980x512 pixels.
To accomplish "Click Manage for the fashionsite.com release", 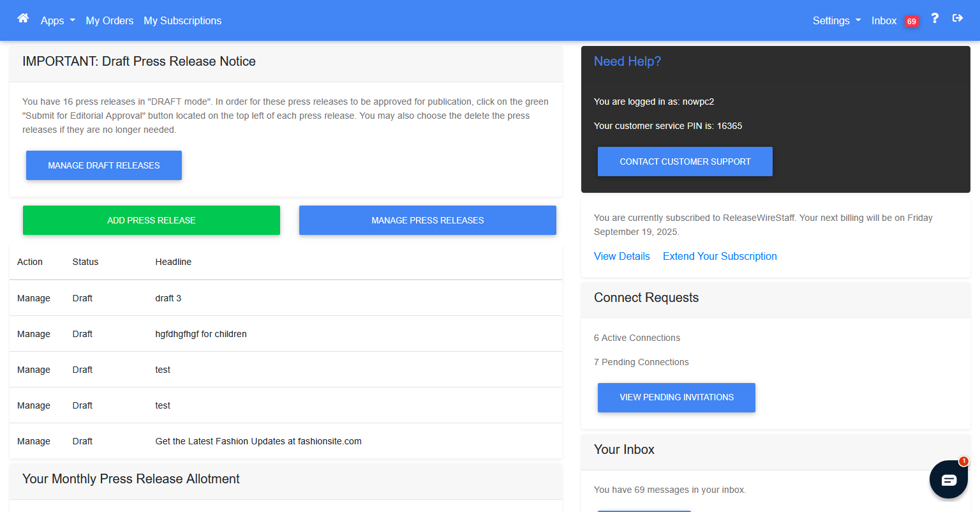I will point(34,441).
